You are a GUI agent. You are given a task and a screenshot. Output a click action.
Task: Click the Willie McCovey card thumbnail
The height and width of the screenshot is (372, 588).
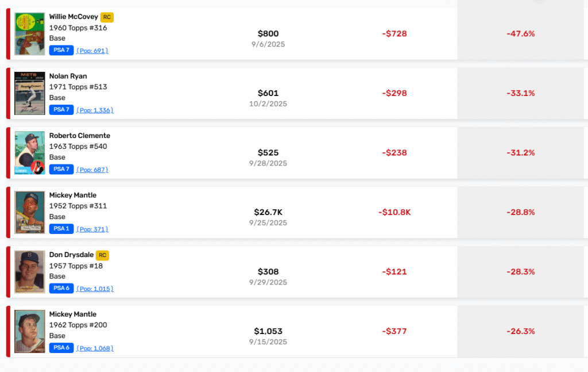coord(30,34)
